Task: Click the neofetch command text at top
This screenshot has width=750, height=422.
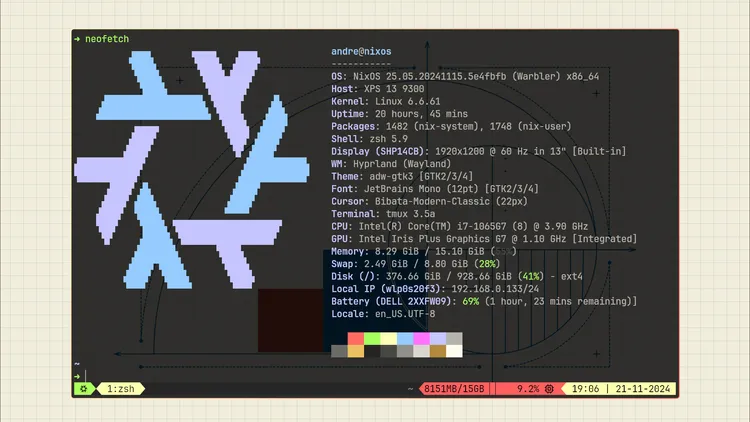Action: pyautogui.click(x=107, y=39)
